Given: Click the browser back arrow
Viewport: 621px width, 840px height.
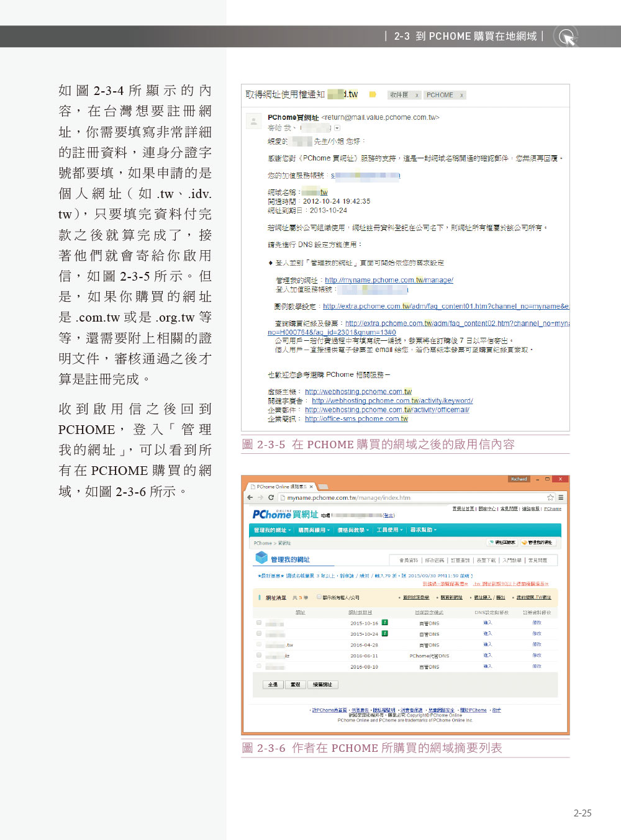Looking at the screenshot, I should point(250,497).
